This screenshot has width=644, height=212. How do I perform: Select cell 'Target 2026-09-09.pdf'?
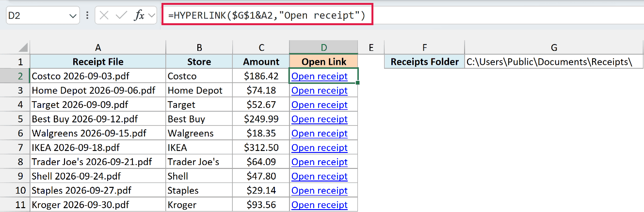97,105
